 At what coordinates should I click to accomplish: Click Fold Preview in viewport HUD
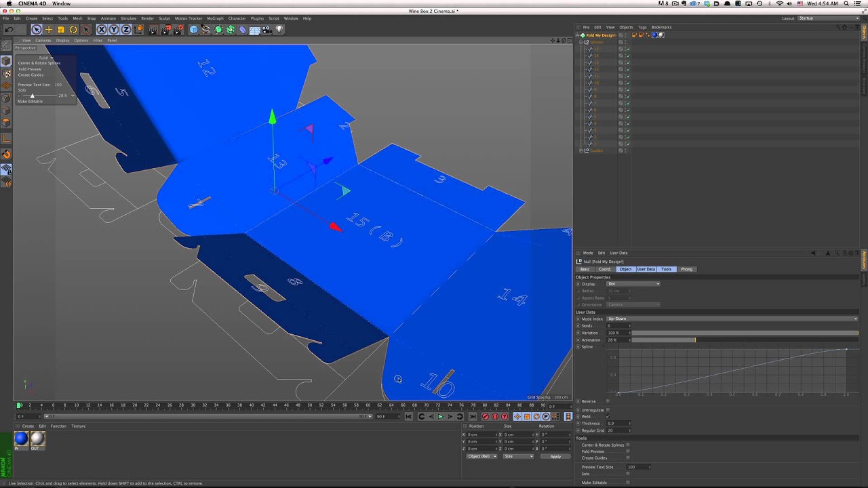pyautogui.click(x=30, y=69)
